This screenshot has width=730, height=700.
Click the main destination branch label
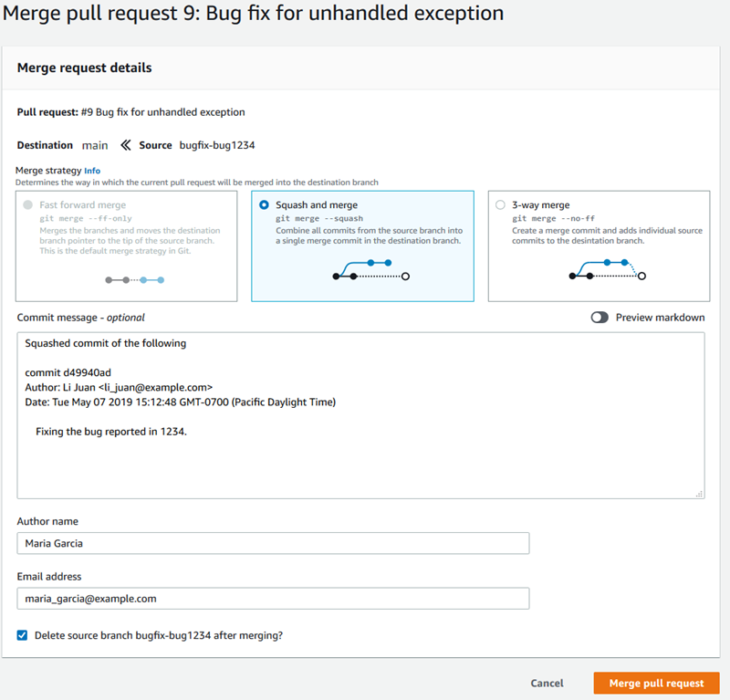(x=95, y=144)
